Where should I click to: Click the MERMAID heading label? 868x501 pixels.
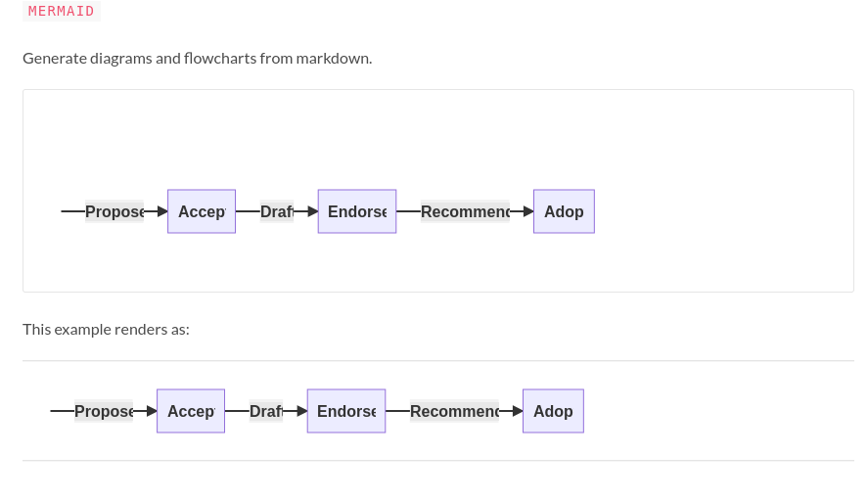click(x=61, y=11)
